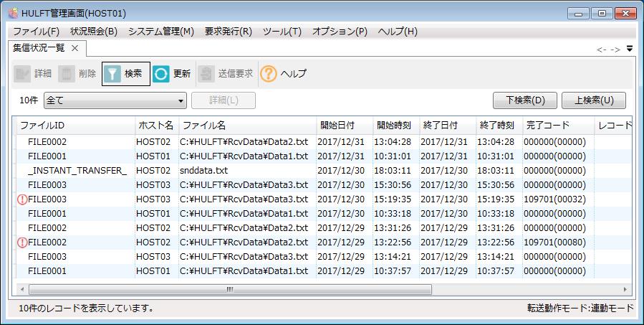This screenshot has width=644, height=325.
Task: Select FILE0002 row started 13:31:26
Action: 324,228
